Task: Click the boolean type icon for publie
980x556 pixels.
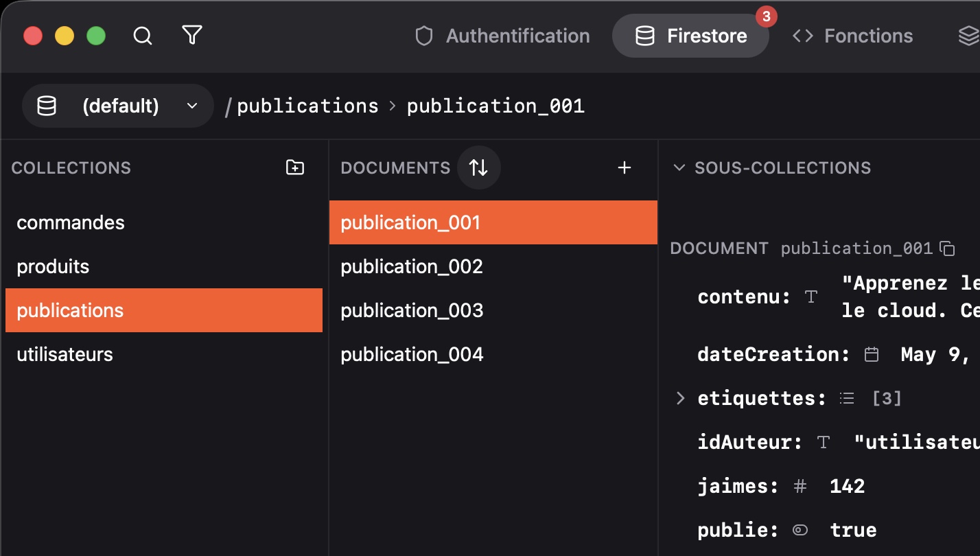Action: [800, 530]
